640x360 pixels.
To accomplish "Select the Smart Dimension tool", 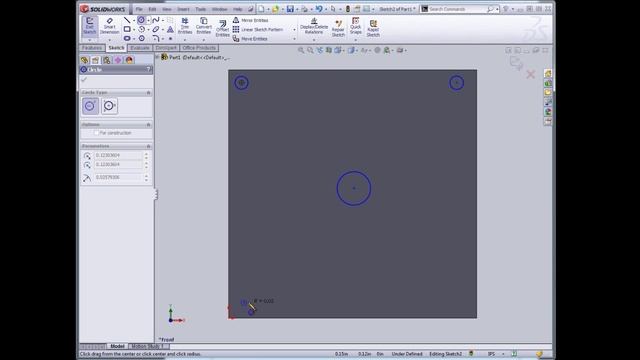I will (x=109, y=26).
